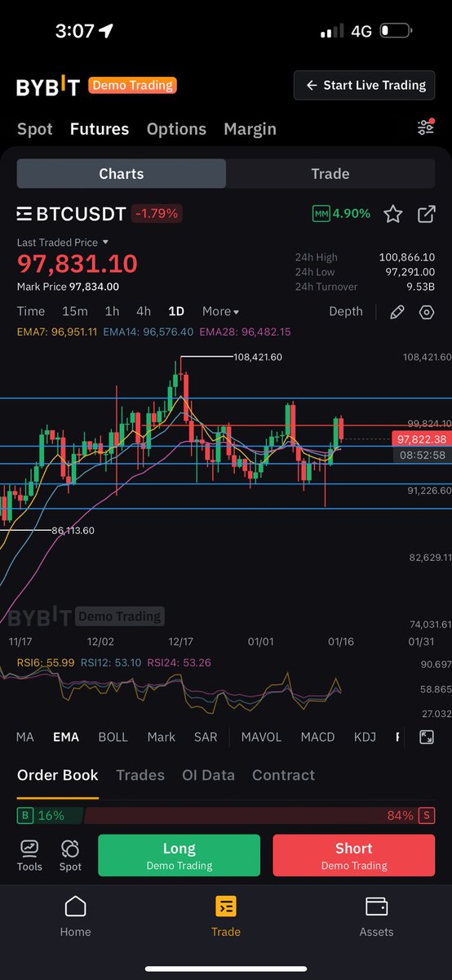
Task: Tap the RSI6 value 55.99
Action: 46,662
